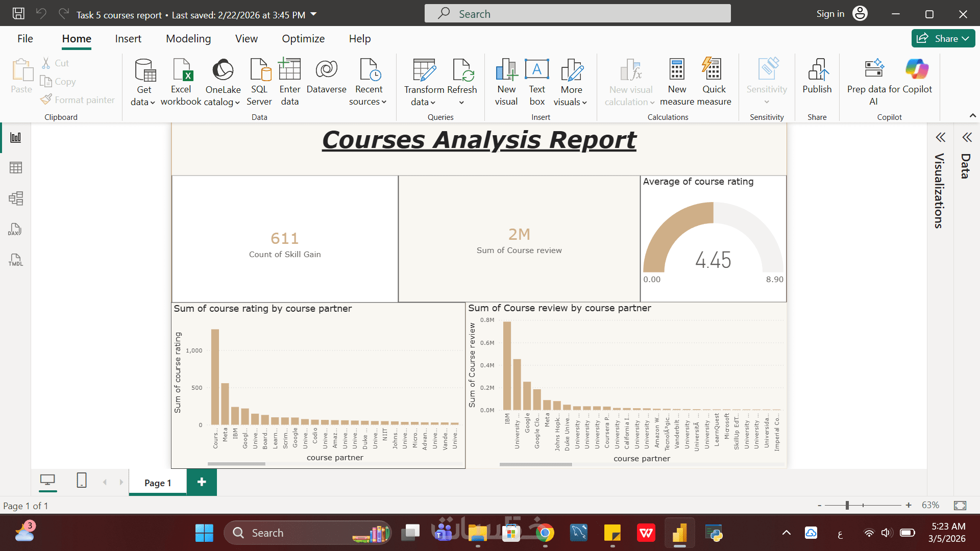Switch to mobile layout view
980x551 pixels.
point(81,480)
